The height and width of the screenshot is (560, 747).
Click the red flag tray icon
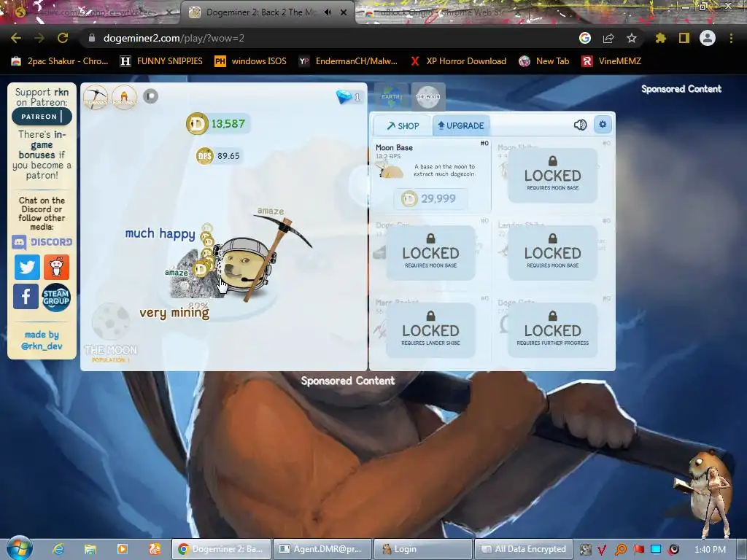[638, 550]
